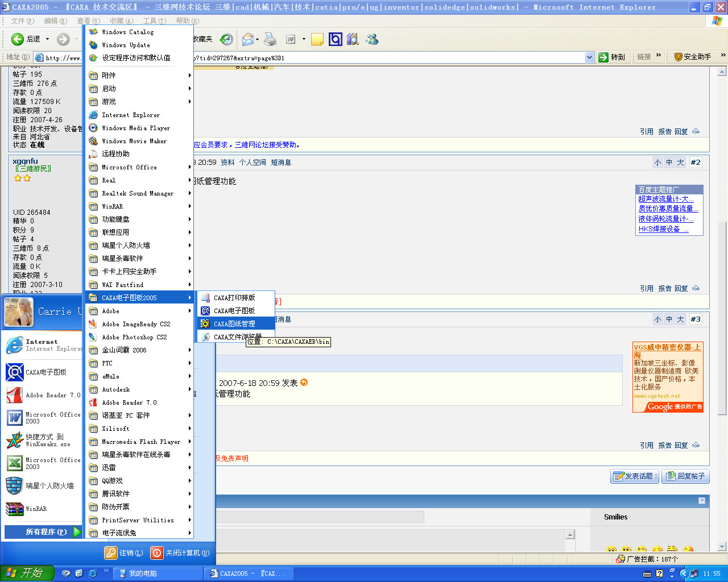Open pinned Internet Explorer shortcut
This screenshot has height=582, width=728.
click(x=42, y=345)
